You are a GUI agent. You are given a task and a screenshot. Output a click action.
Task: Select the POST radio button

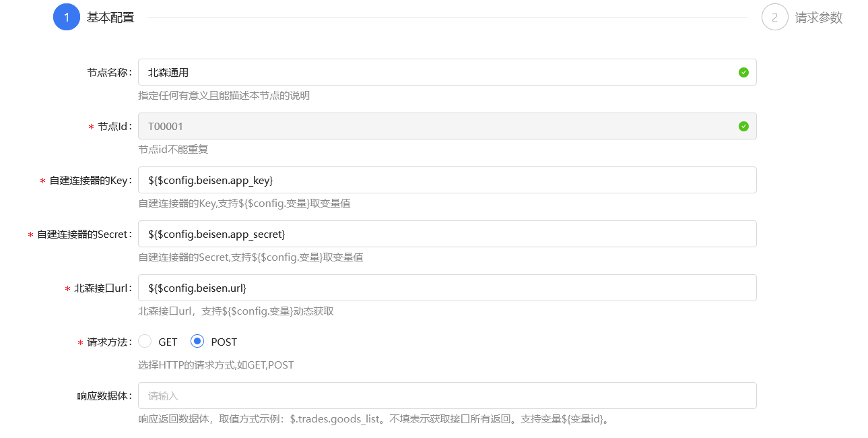coord(197,342)
